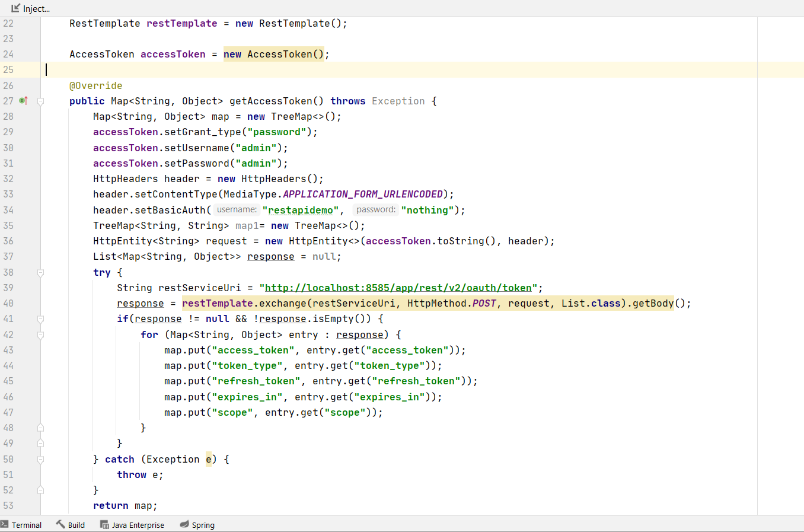This screenshot has width=804, height=532.
Task: Click the throw keyword on line 51
Action: pos(132,474)
